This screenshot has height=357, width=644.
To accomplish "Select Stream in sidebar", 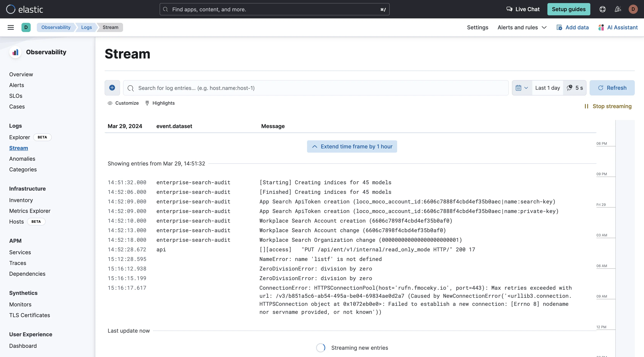I will (x=19, y=148).
